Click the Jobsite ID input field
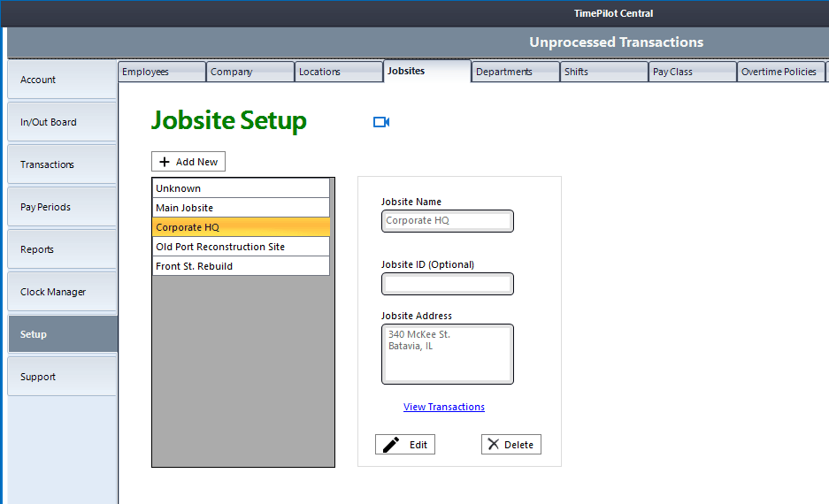 coord(448,284)
